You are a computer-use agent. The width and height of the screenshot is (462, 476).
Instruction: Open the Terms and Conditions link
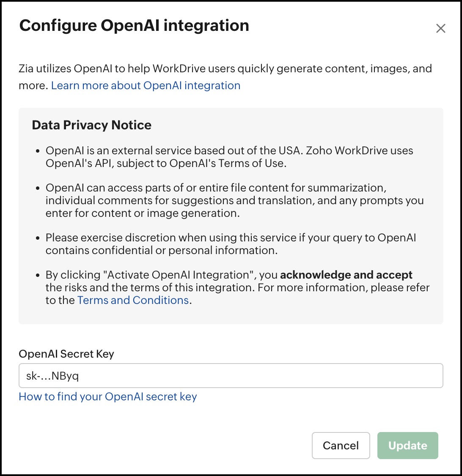133,300
